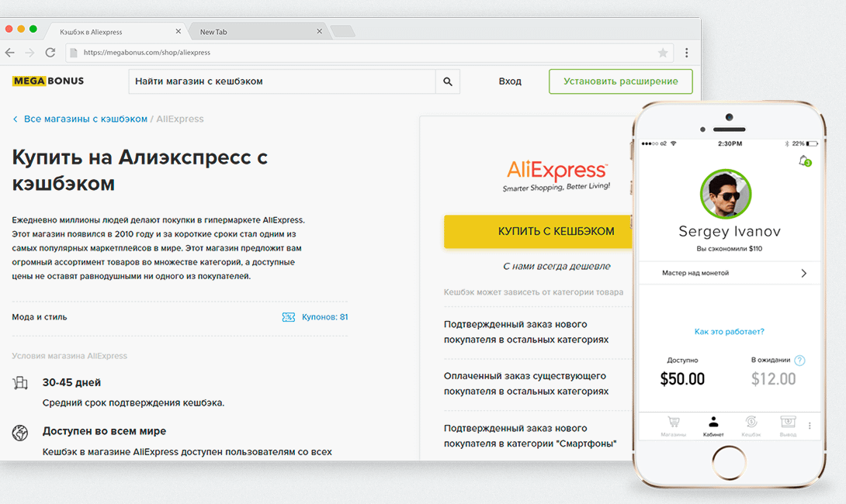Tap the В ожидании label on the phone
846x504 pixels.
tap(771, 360)
